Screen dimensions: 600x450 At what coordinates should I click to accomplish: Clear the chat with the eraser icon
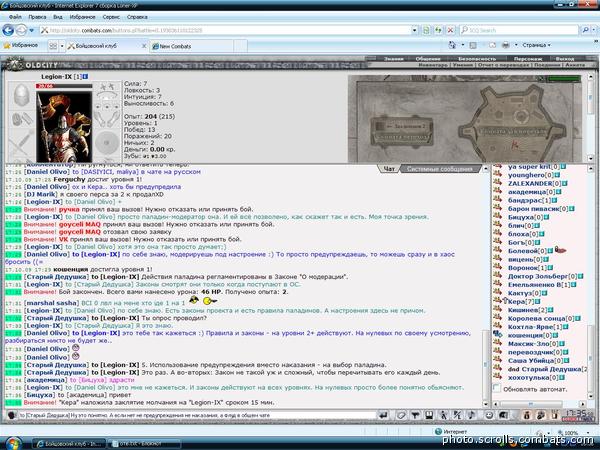(x=401, y=415)
